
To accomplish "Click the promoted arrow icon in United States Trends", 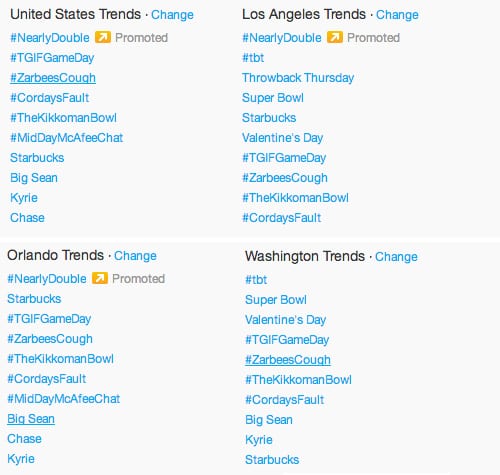I will coord(103,37).
